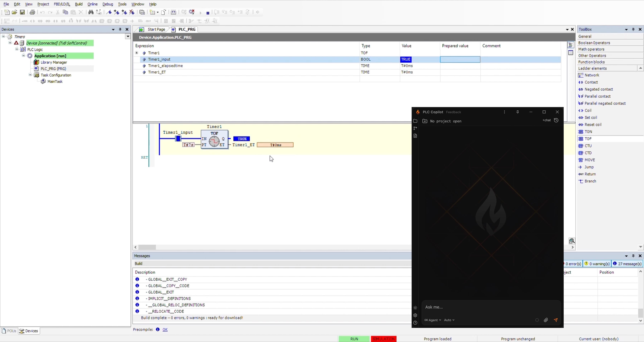Toggle the 0 warning(s) filter button
The height and width of the screenshot is (342, 644).
pyautogui.click(x=597, y=264)
